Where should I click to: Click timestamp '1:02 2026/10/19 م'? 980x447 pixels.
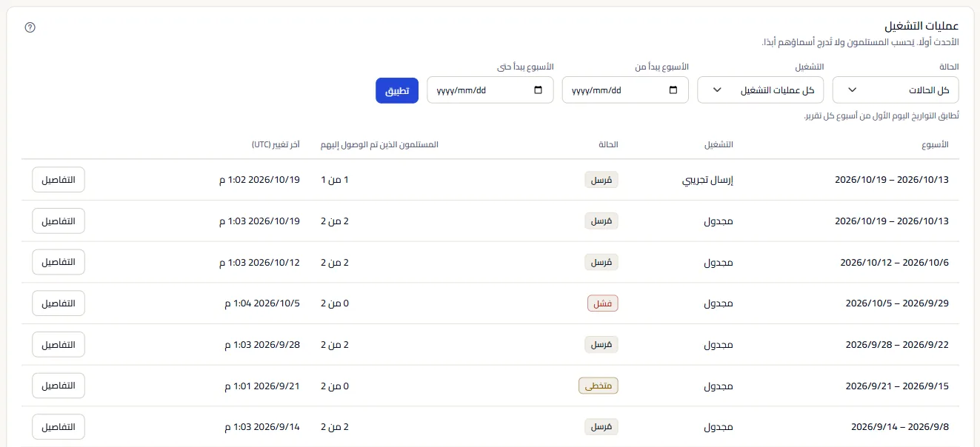point(259,180)
